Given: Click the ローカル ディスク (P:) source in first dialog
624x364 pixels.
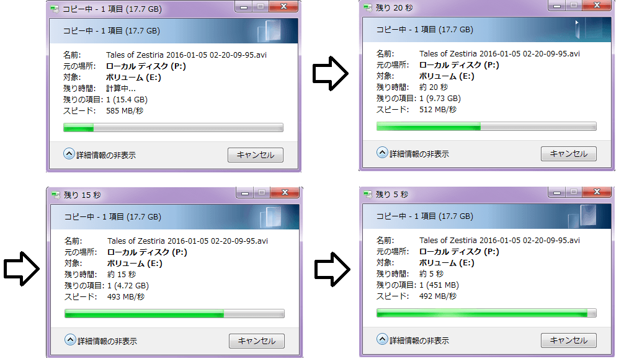Looking at the screenshot, I should (146, 66).
